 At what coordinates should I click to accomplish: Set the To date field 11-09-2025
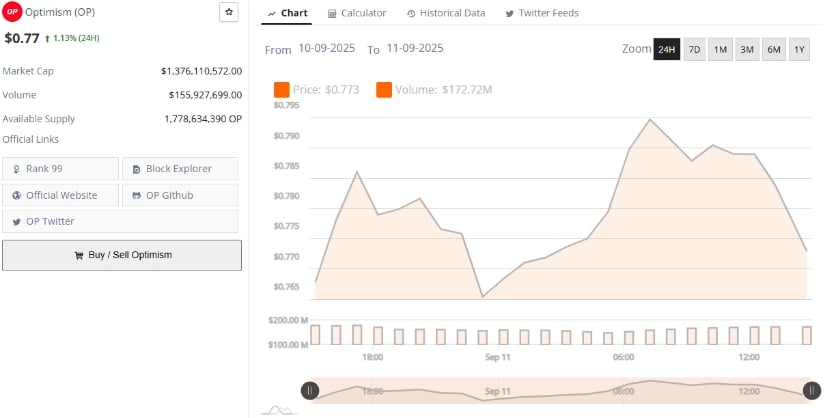click(x=415, y=48)
